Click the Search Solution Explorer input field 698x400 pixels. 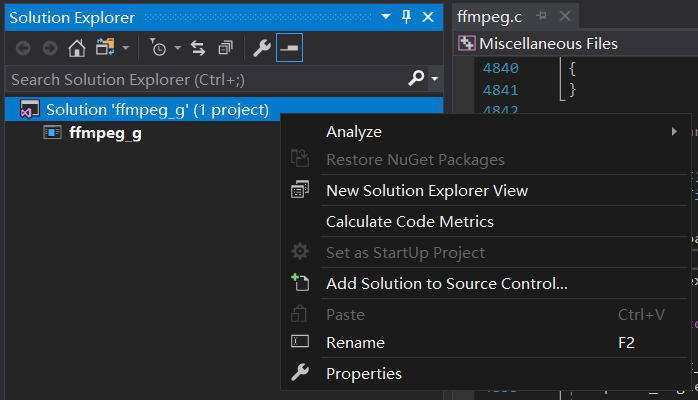(206, 79)
